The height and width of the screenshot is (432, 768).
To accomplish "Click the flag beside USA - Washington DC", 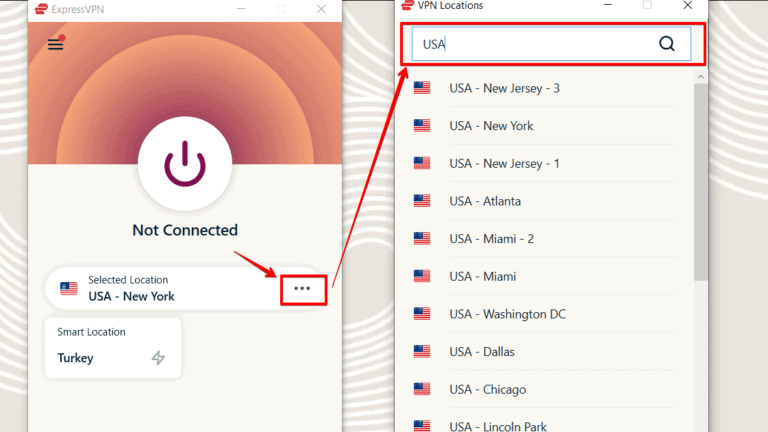I will (x=422, y=313).
